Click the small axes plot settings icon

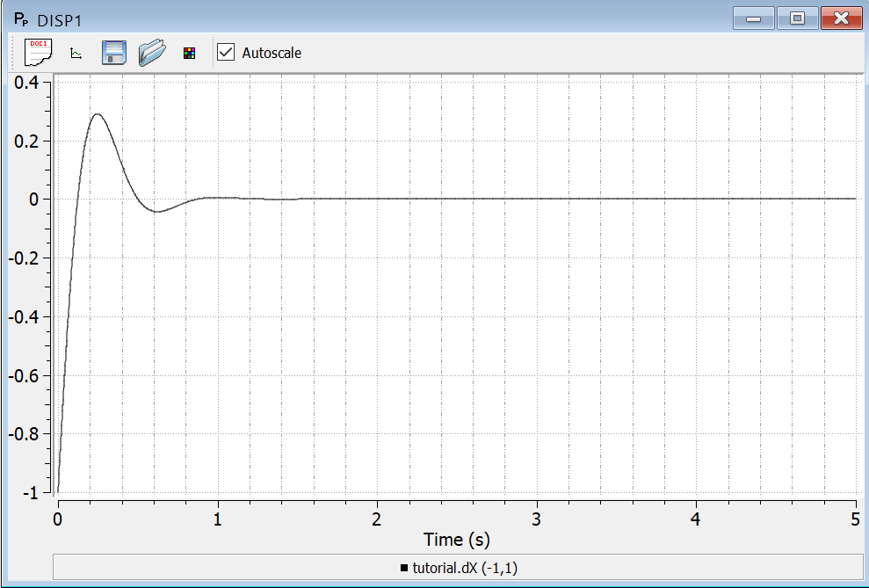click(x=76, y=54)
